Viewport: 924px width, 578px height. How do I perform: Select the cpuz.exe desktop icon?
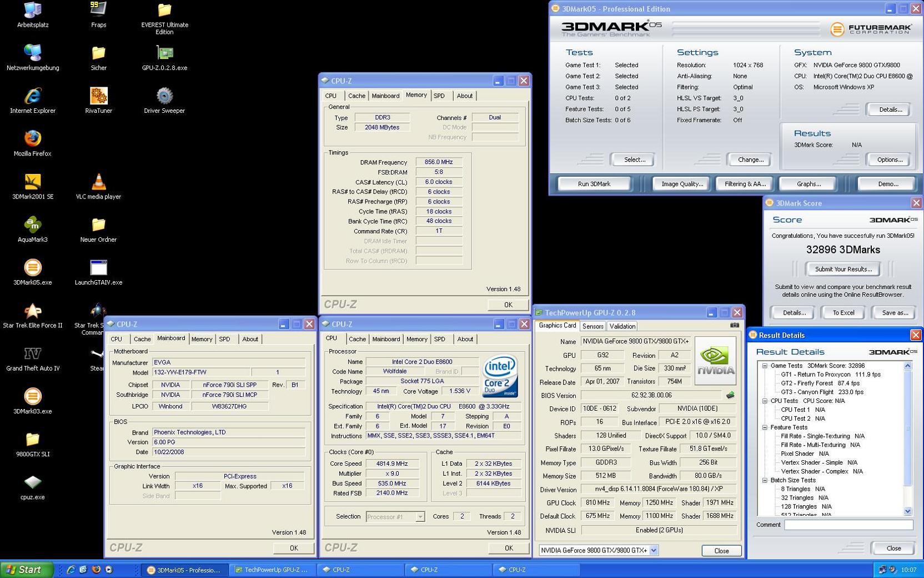(x=33, y=487)
